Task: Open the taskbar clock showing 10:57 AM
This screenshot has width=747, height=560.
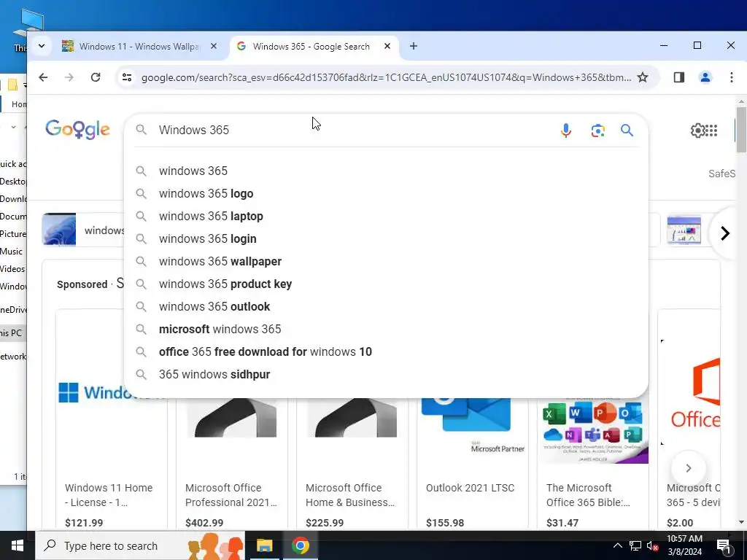Action: coord(684,545)
